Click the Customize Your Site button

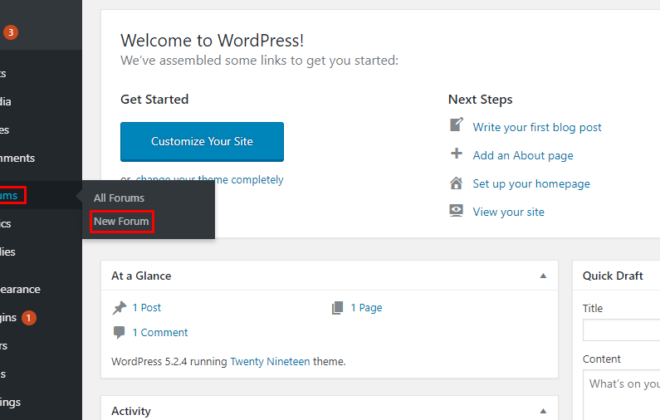click(202, 142)
